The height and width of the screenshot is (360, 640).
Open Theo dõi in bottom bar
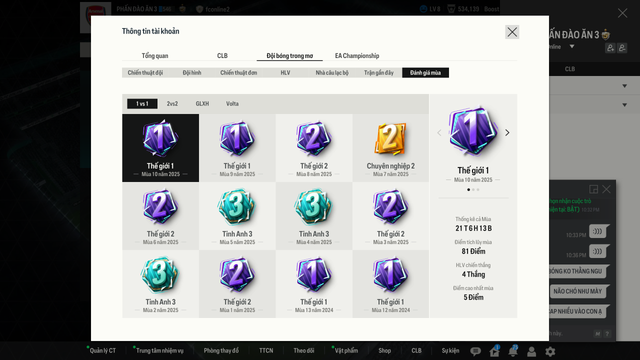pos(304,351)
